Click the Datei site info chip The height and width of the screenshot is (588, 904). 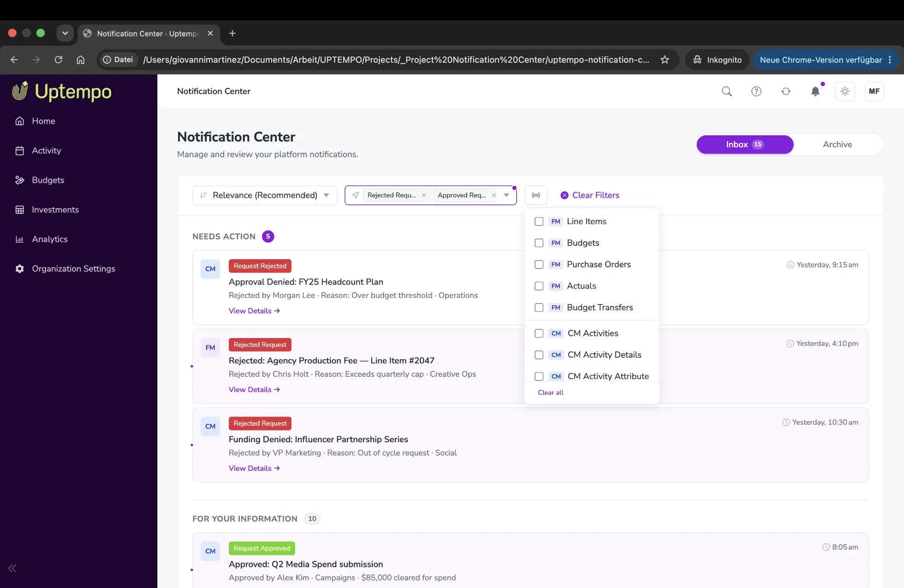point(118,59)
